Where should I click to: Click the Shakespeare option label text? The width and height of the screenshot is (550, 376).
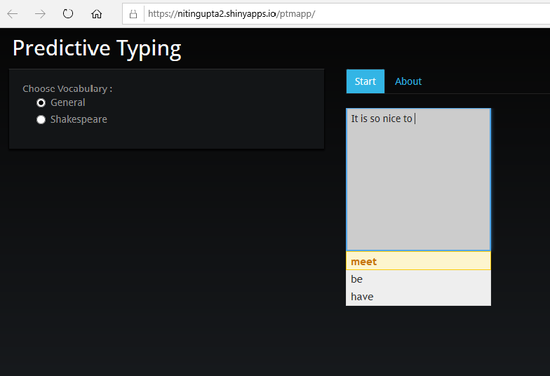(79, 120)
